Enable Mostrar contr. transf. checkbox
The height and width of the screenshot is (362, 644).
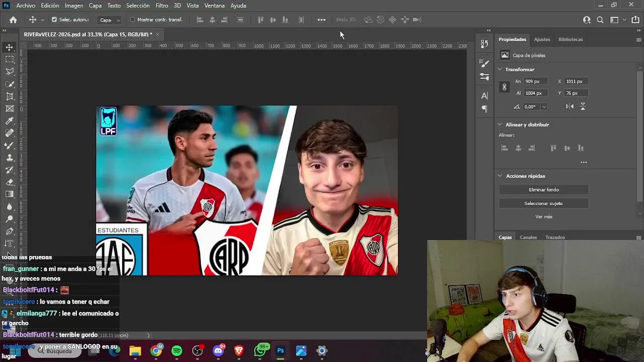click(x=132, y=20)
